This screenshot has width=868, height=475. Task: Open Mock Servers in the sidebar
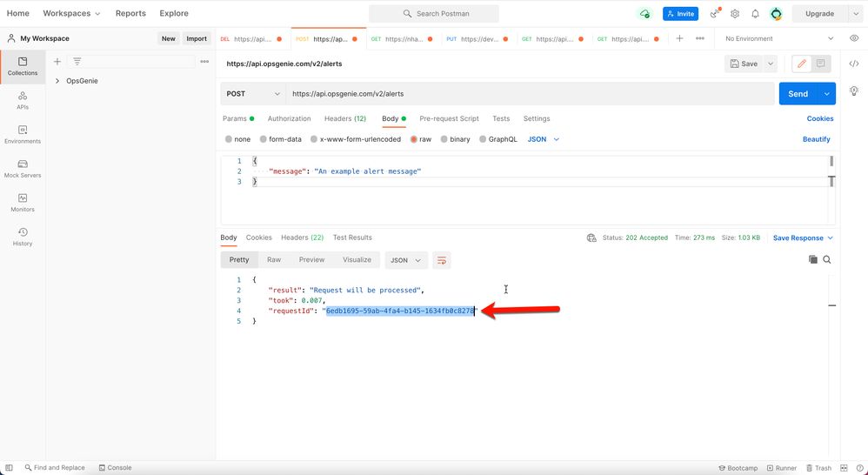coord(23,169)
